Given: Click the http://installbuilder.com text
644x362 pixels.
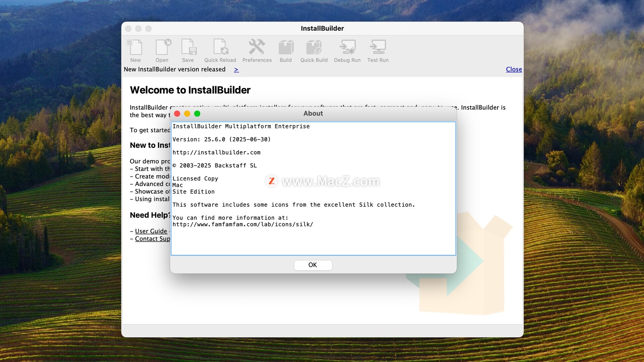Looking at the screenshot, I should click(x=216, y=153).
